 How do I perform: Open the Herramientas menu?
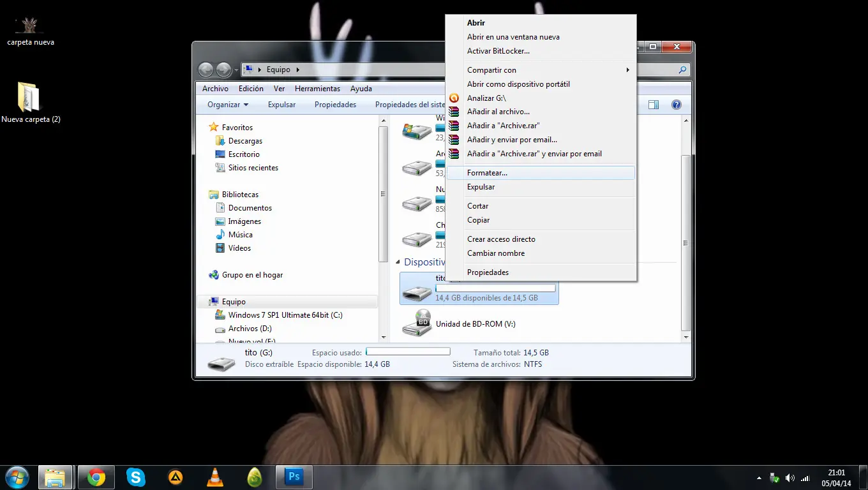tap(317, 89)
